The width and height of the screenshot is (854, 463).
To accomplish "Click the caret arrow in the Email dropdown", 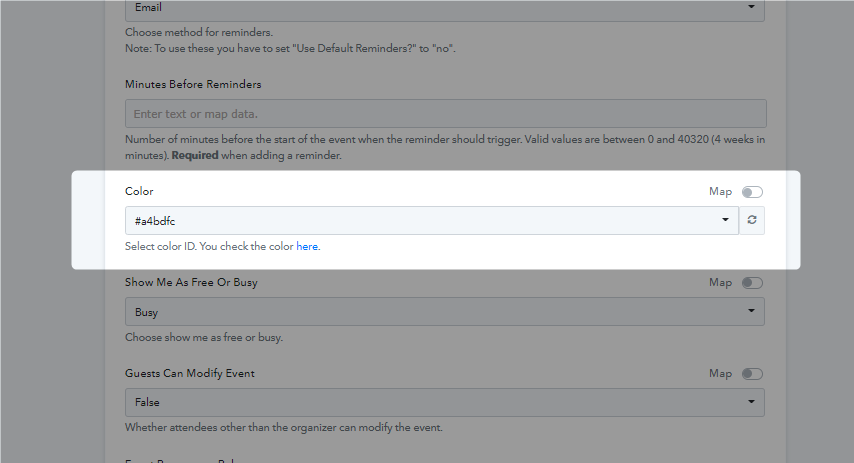I will [x=751, y=7].
